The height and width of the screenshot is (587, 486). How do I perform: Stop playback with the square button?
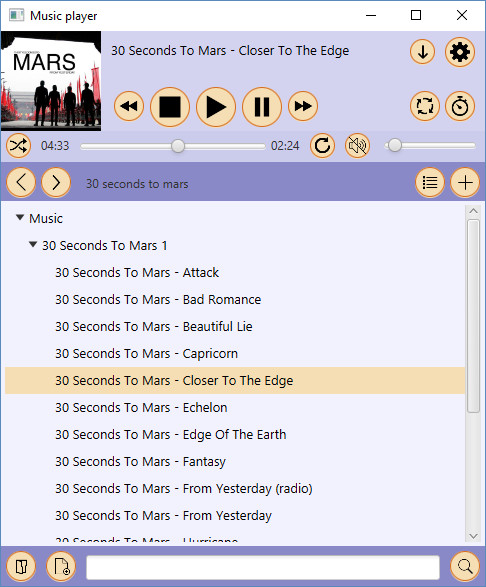point(170,107)
